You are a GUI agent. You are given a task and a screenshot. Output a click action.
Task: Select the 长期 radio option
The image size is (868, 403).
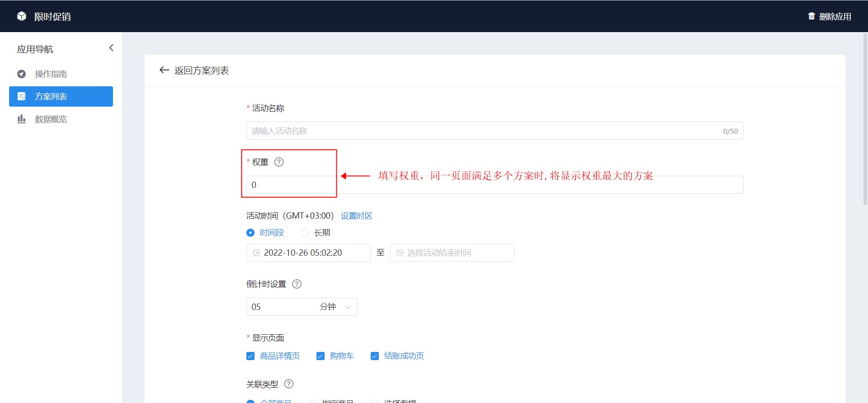(x=305, y=233)
